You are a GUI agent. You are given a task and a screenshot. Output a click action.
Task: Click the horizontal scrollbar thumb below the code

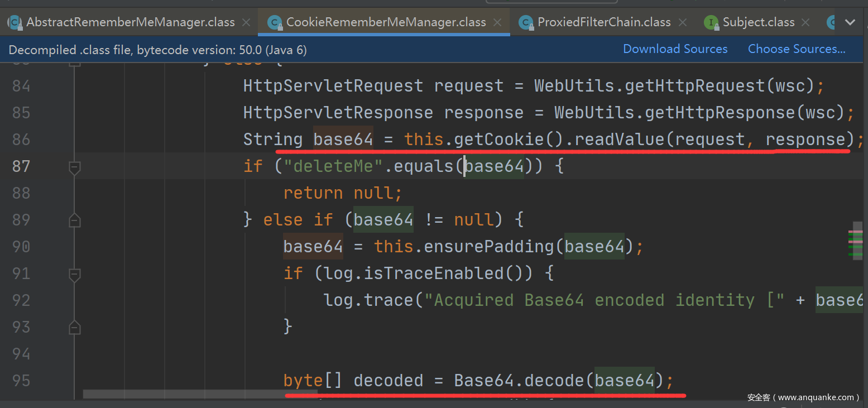200,394
